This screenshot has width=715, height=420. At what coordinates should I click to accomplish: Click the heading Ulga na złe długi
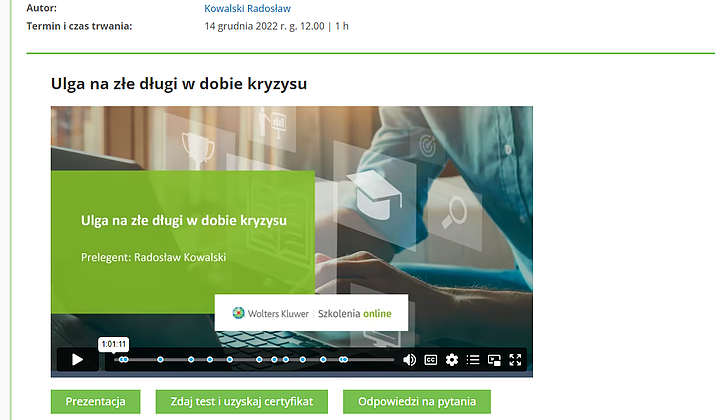pos(178,83)
